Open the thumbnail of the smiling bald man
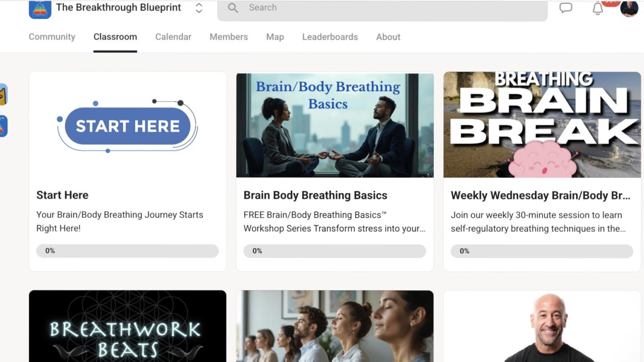The width and height of the screenshot is (644, 362). tap(542, 326)
